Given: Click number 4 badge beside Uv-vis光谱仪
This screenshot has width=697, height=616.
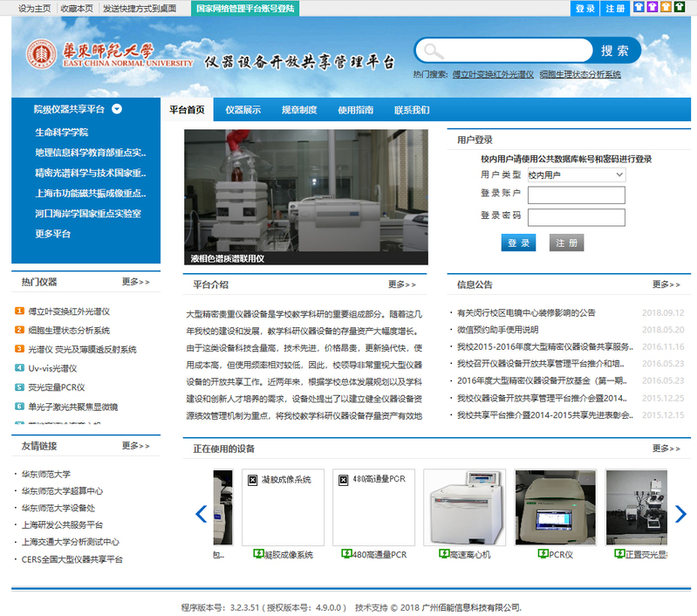Looking at the screenshot, I should [x=19, y=367].
